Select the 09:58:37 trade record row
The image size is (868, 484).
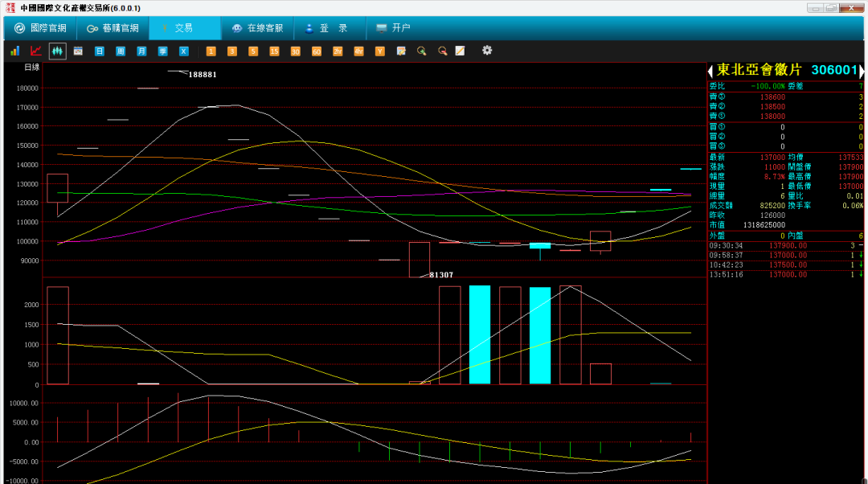click(x=786, y=256)
